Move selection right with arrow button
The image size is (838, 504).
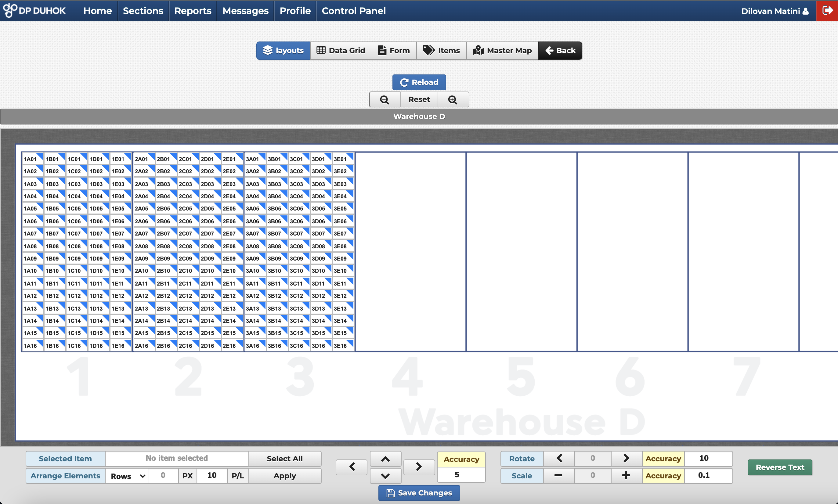click(419, 467)
